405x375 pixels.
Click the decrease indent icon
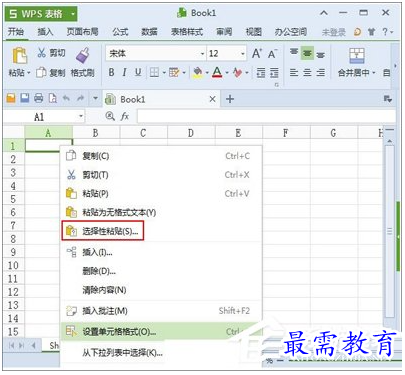pos(261,72)
